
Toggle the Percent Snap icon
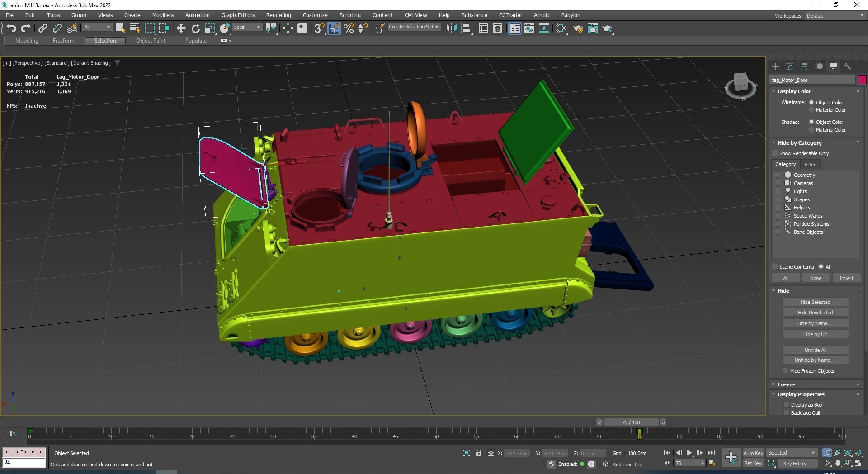[349, 28]
